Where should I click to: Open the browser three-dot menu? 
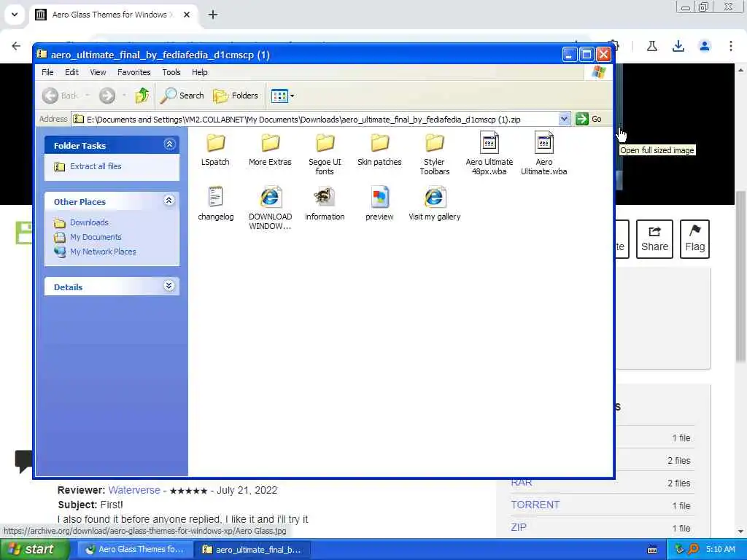(731, 46)
